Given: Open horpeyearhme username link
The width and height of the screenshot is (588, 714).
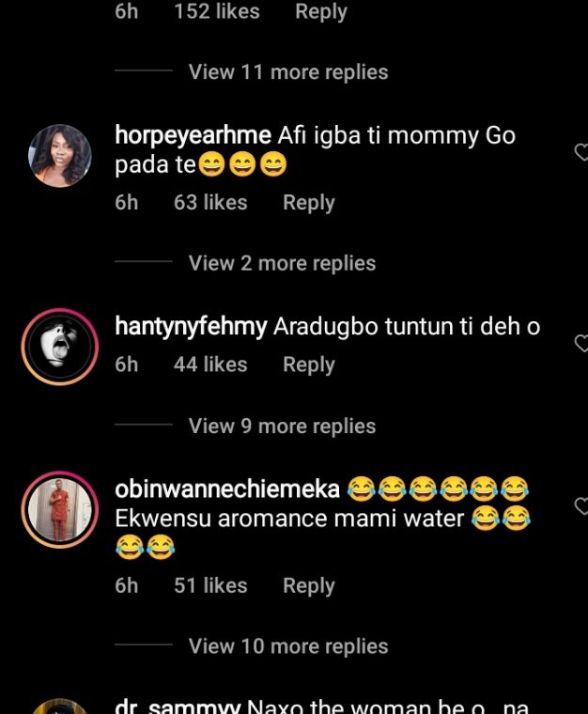Looking at the screenshot, I should pyautogui.click(x=193, y=135).
